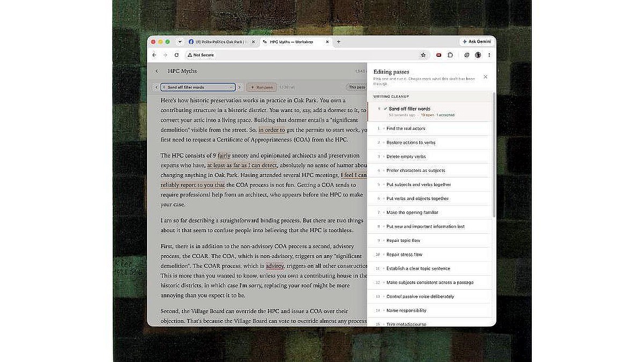Select Restore actions to verbs pass
Viewport: 644px width, 362px height.
coord(429,143)
